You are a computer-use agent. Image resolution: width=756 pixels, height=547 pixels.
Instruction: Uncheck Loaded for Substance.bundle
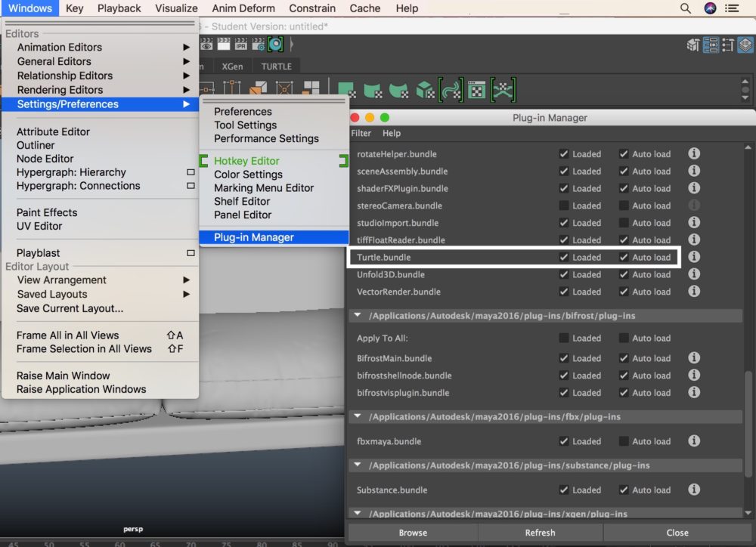tap(564, 490)
